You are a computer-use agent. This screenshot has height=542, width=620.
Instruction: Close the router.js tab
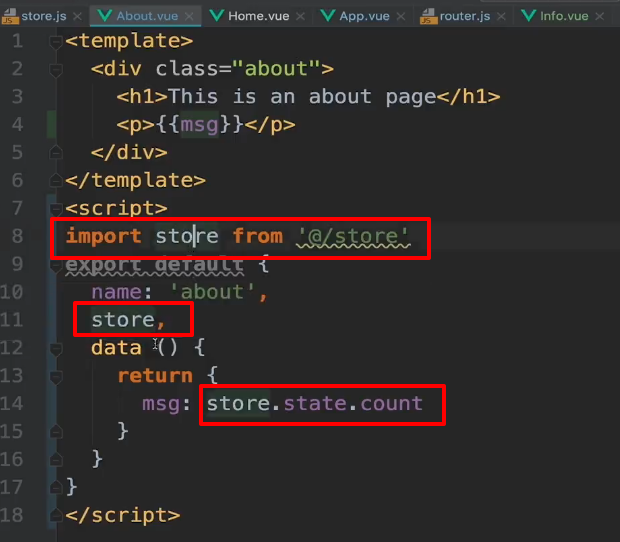click(x=501, y=17)
